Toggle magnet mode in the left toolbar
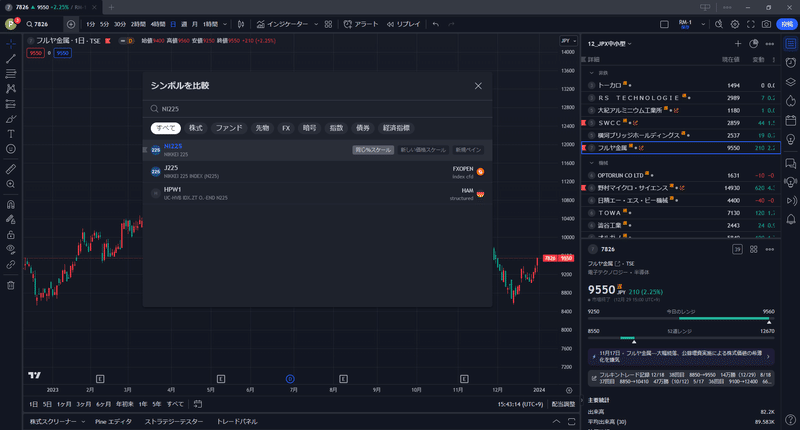The image size is (800, 430). (x=11, y=205)
